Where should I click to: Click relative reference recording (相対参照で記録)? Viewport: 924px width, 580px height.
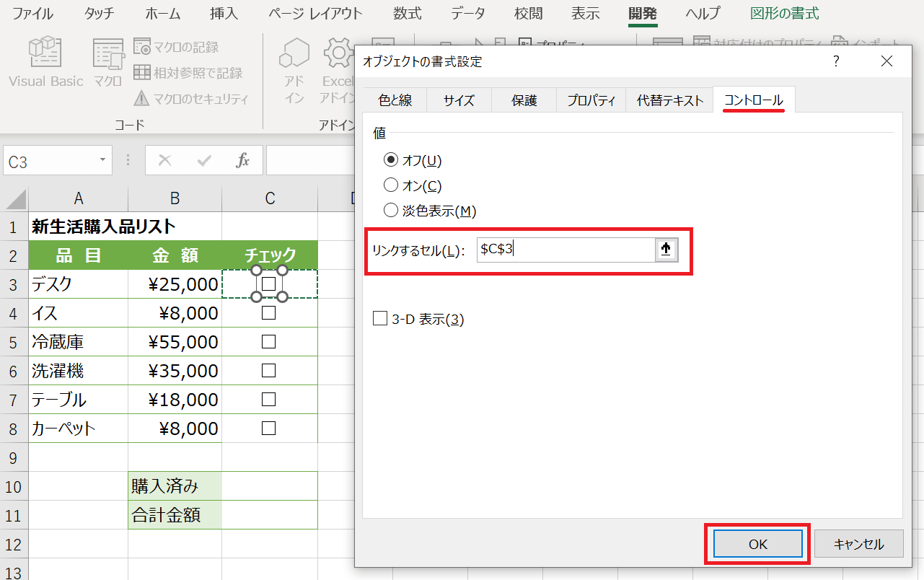pos(142,73)
